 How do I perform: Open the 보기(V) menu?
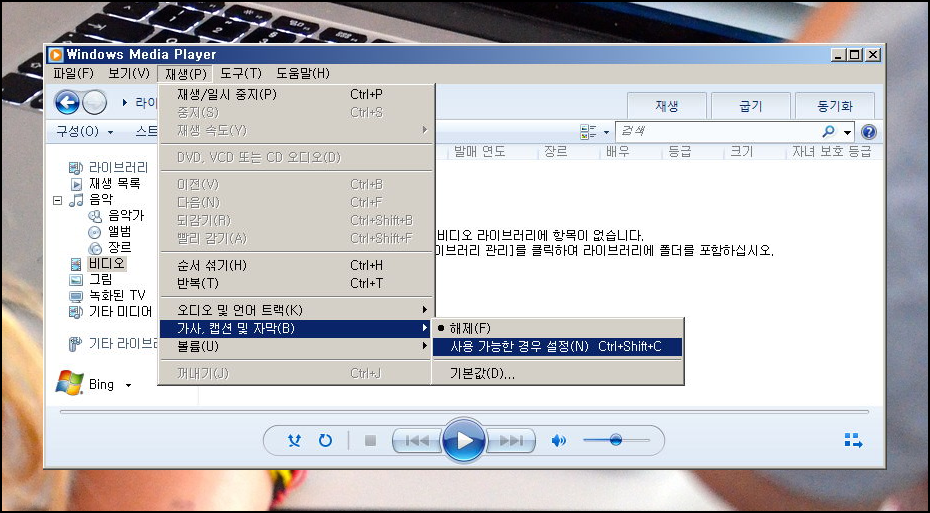pyautogui.click(x=129, y=74)
